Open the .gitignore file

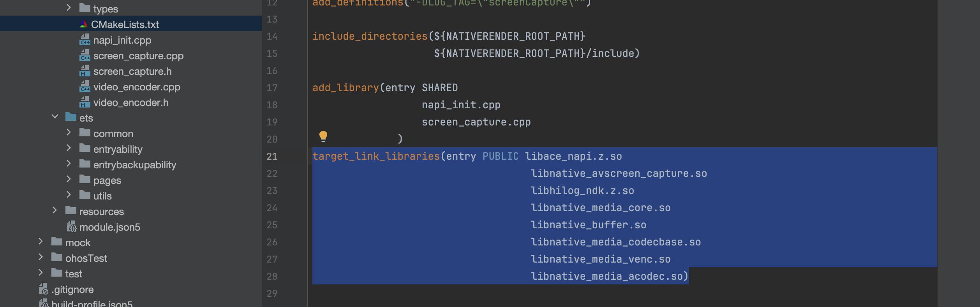[72, 289]
